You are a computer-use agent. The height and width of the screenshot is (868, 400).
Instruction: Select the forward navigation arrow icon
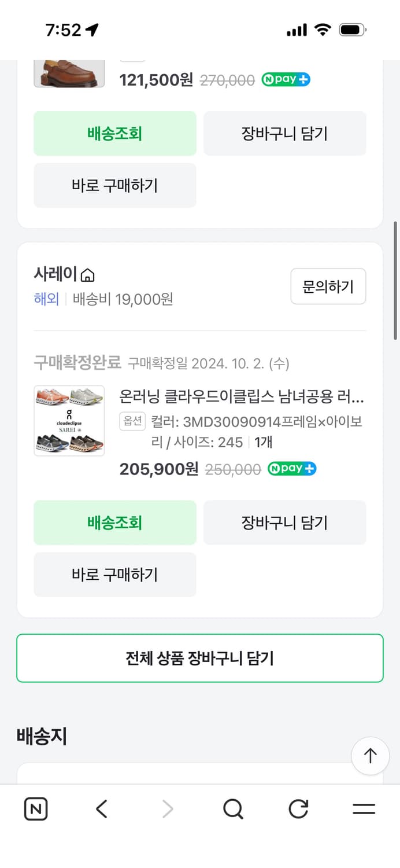click(166, 809)
